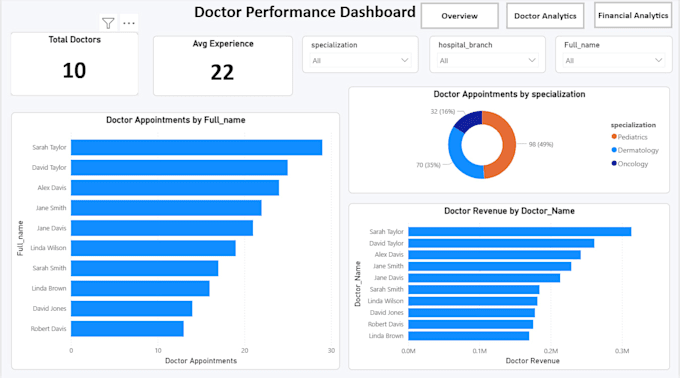Click David Taylor appointments bar
The image size is (680, 378).
pos(179,167)
